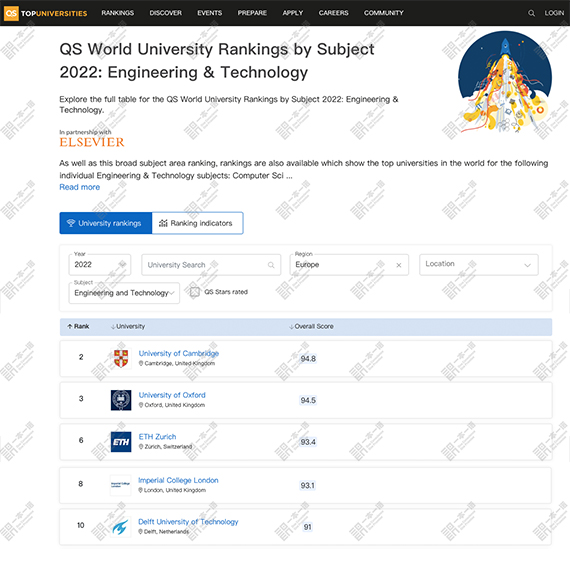
Task: Open the Discover menu
Action: pyautogui.click(x=165, y=13)
